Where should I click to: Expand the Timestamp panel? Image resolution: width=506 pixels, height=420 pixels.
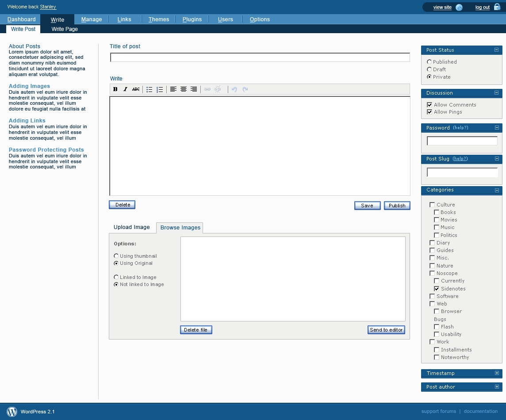497,373
